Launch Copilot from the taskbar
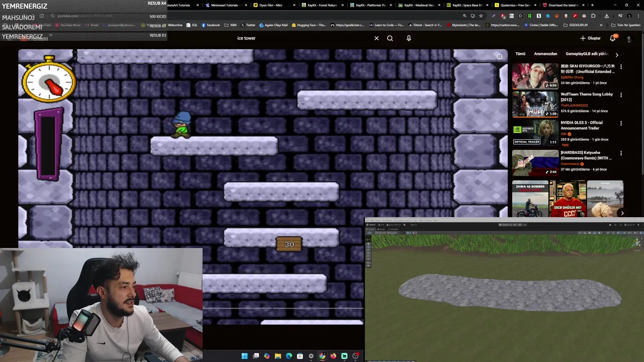Image resolution: width=644 pixels, height=362 pixels. 267,356
